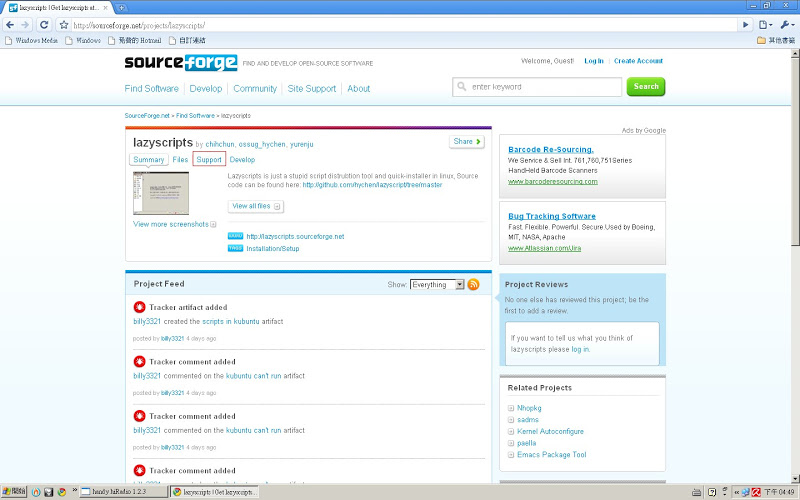Open the Develop navigation menu
The height and width of the screenshot is (500, 800).
(x=206, y=88)
